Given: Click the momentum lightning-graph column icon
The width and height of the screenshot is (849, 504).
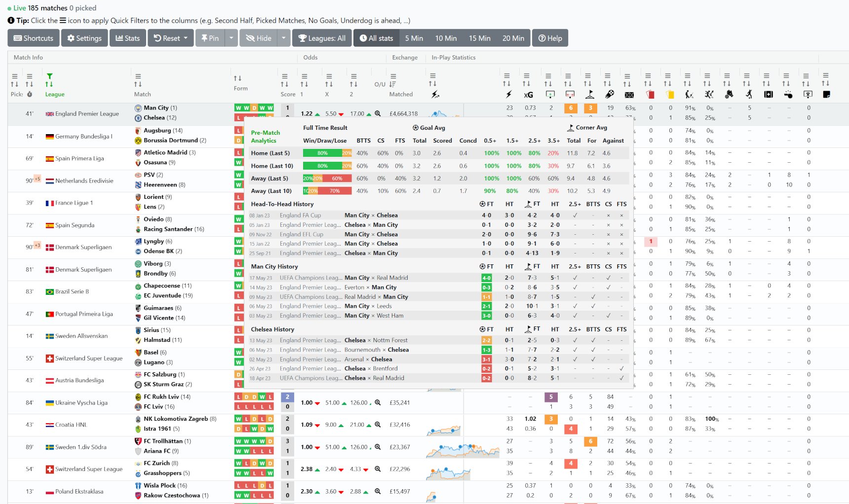Looking at the screenshot, I should 435,94.
